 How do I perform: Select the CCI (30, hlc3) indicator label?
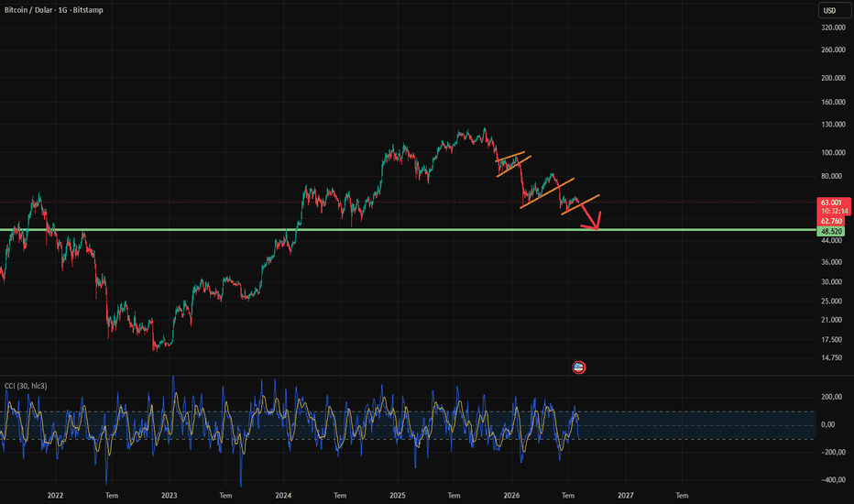26,386
